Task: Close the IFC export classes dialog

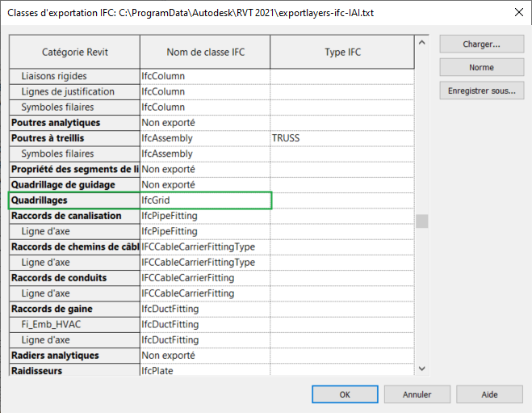Action: pos(517,14)
